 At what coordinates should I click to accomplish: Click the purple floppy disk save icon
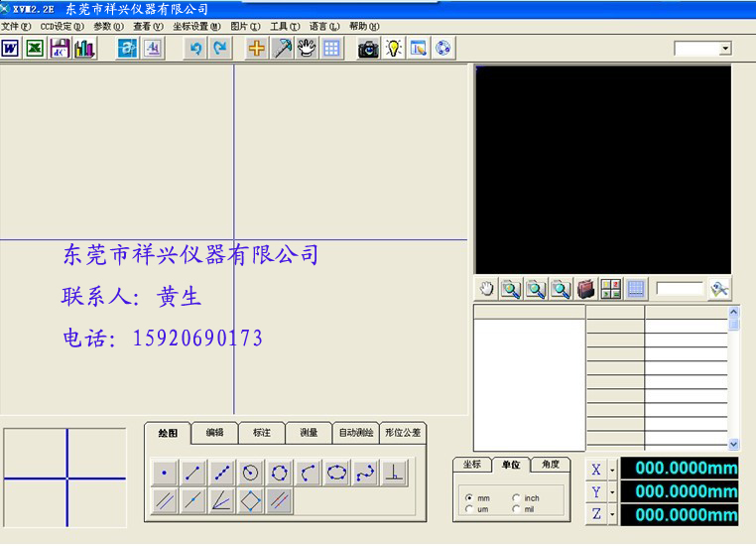click(x=60, y=49)
